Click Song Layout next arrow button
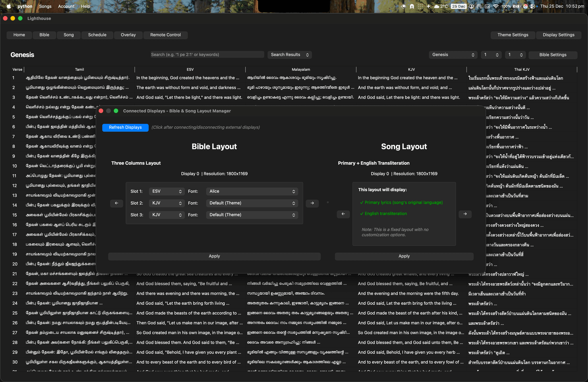Screen dimensions: 588x382 point(465,214)
